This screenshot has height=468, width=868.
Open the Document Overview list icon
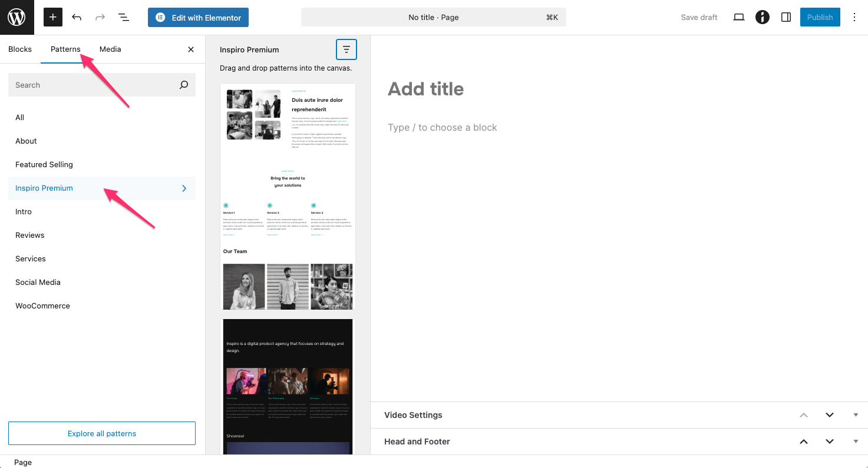[124, 17]
